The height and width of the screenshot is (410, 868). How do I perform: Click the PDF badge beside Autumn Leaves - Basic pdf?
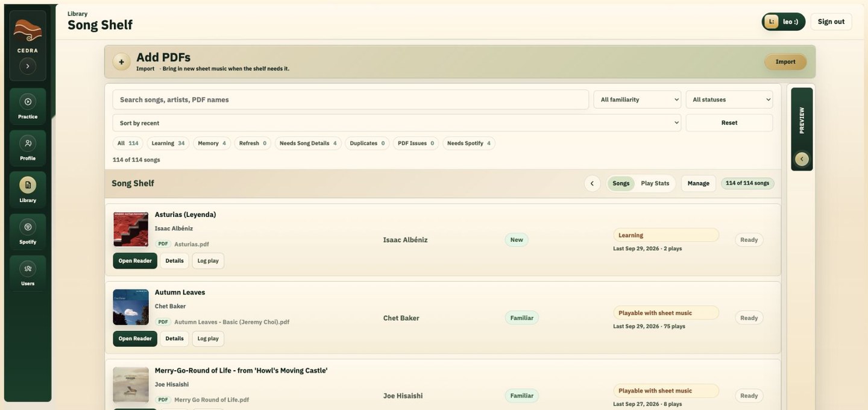(x=163, y=322)
